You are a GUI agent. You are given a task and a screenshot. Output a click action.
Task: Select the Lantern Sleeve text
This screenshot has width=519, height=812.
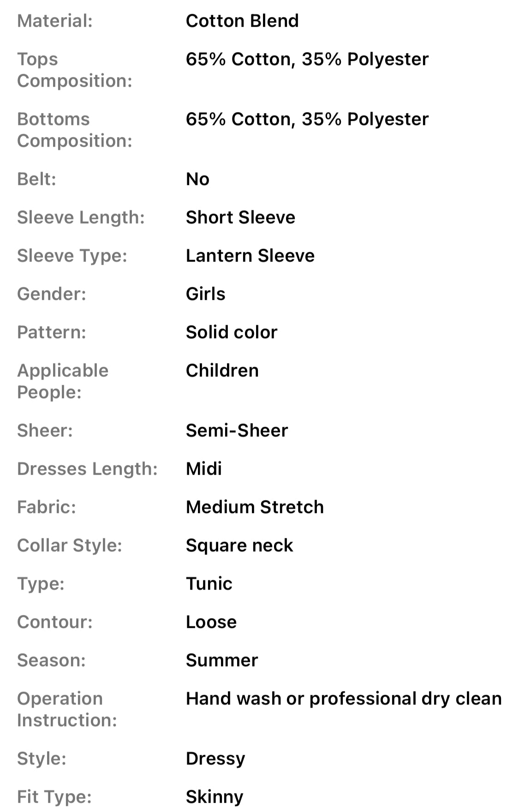click(250, 256)
